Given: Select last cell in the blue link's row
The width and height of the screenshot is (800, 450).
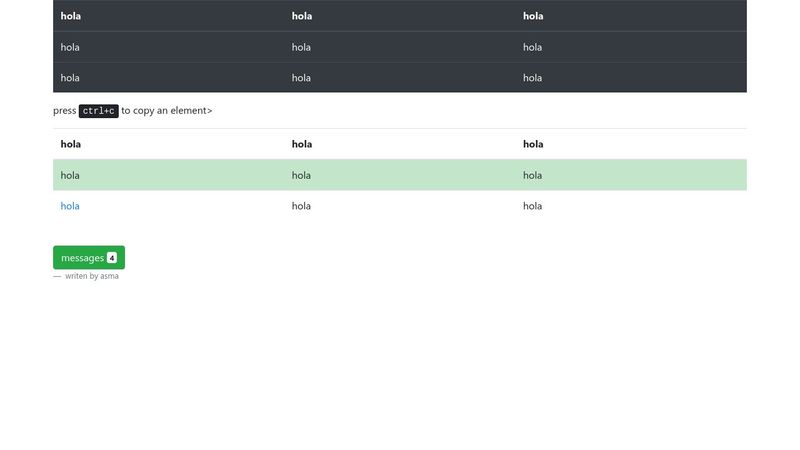Looking at the screenshot, I should pyautogui.click(x=533, y=206).
